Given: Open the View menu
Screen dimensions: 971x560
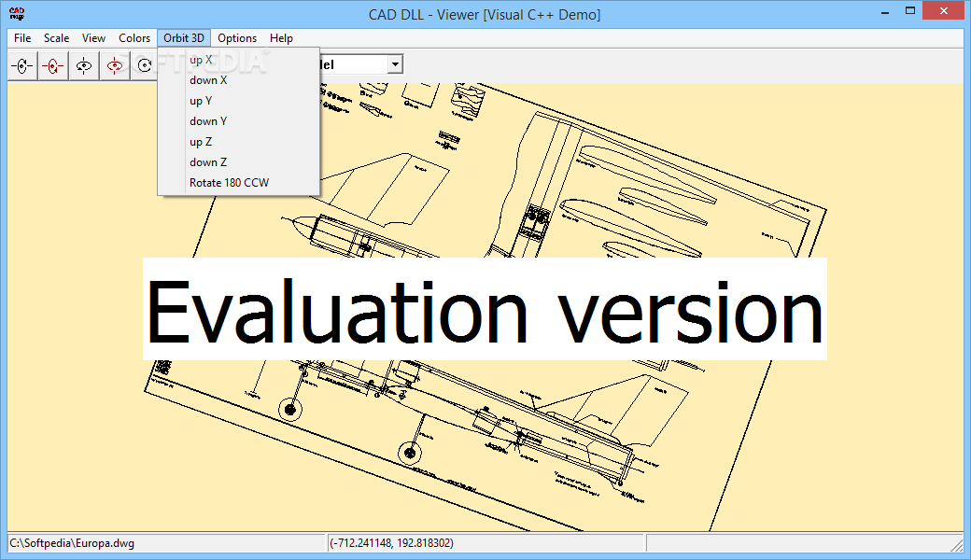Looking at the screenshot, I should pos(93,37).
